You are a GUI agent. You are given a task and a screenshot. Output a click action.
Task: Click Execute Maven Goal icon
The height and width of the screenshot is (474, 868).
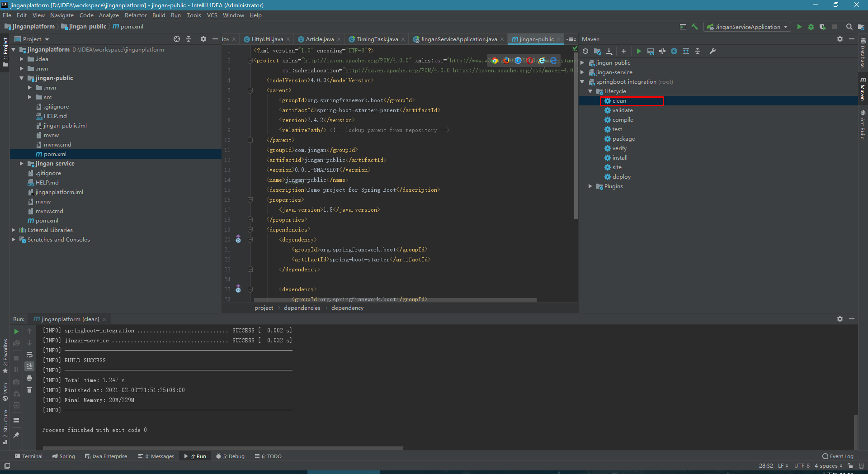tap(651, 52)
